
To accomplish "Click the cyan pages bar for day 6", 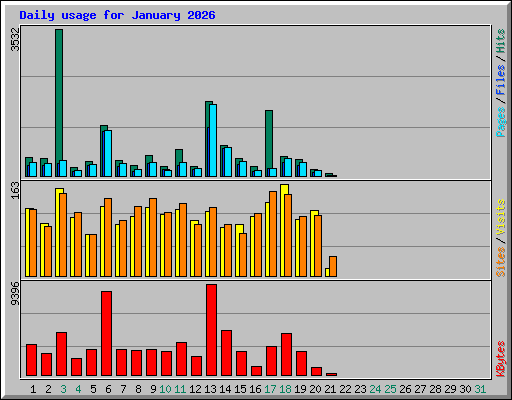I will 108,153.
